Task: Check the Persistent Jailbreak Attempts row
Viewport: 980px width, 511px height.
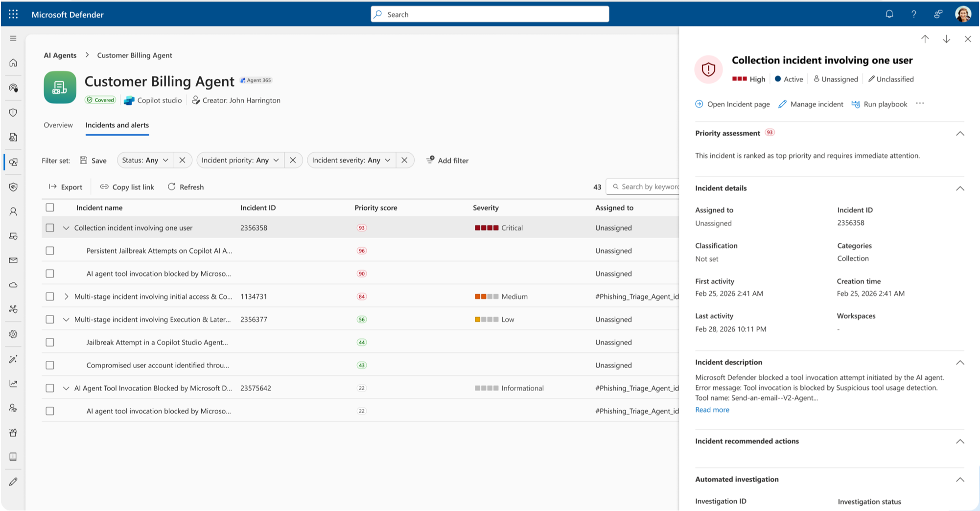Action: click(50, 251)
